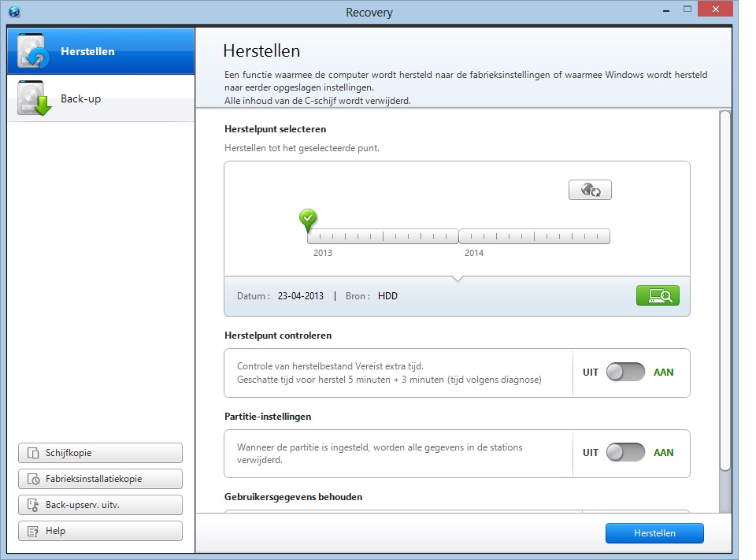This screenshot has height=560, width=756.
Task: Click AAN label of Partitie-instellingen
Action: tap(663, 452)
